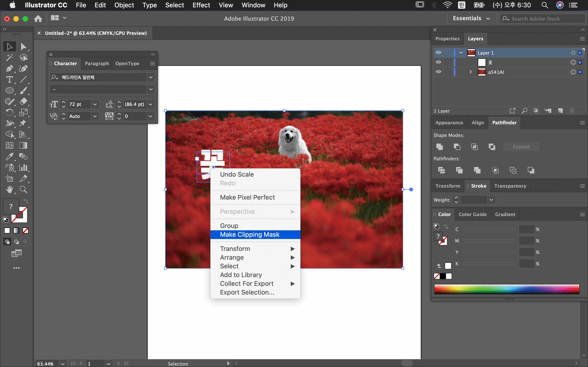The width and height of the screenshot is (588, 367).
Task: Select the Zoom tool in toolbar
Action: [23, 189]
